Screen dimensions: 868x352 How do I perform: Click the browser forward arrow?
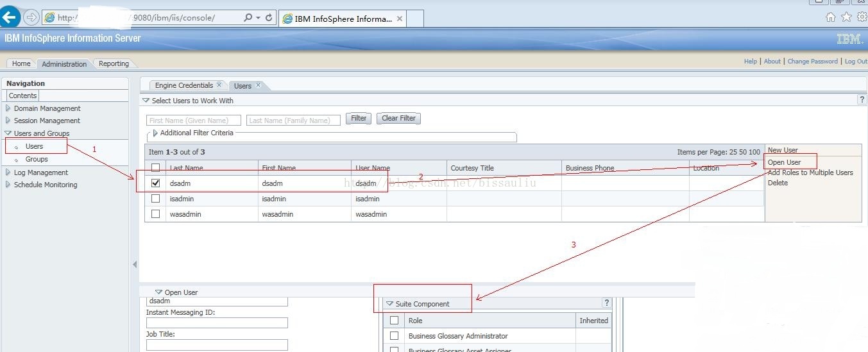point(31,17)
